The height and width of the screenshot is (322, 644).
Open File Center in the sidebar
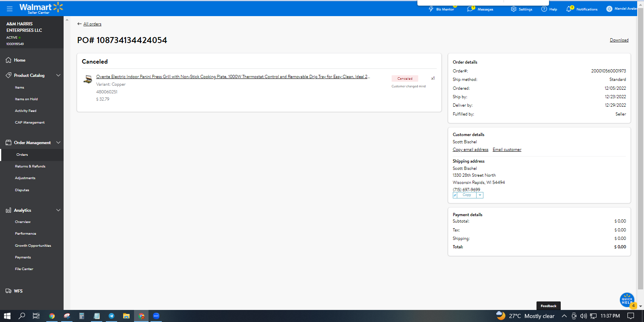[x=24, y=269]
